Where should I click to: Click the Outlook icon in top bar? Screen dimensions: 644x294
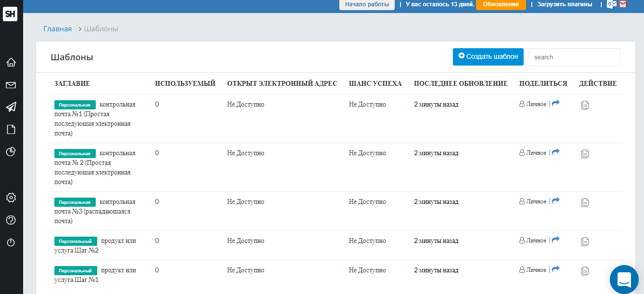[x=612, y=4]
